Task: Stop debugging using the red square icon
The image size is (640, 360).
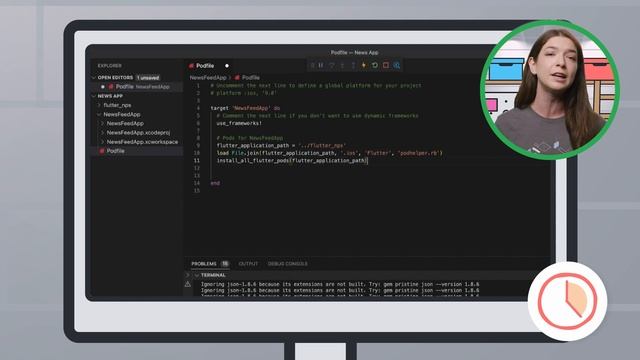Action: (386, 65)
